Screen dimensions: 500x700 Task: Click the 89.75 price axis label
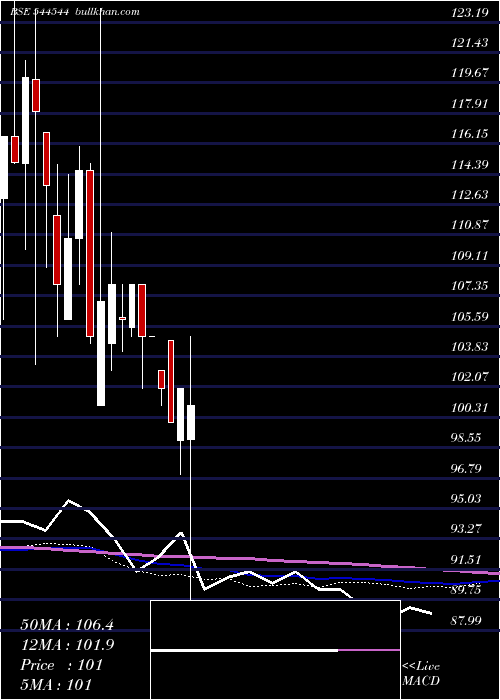(466, 590)
